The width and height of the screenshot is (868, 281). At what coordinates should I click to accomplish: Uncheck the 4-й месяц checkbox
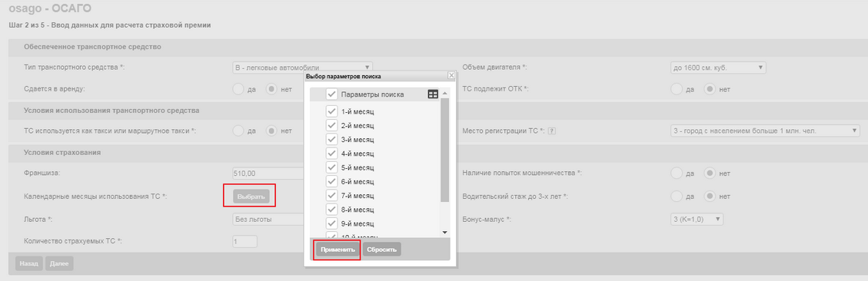[x=331, y=154]
